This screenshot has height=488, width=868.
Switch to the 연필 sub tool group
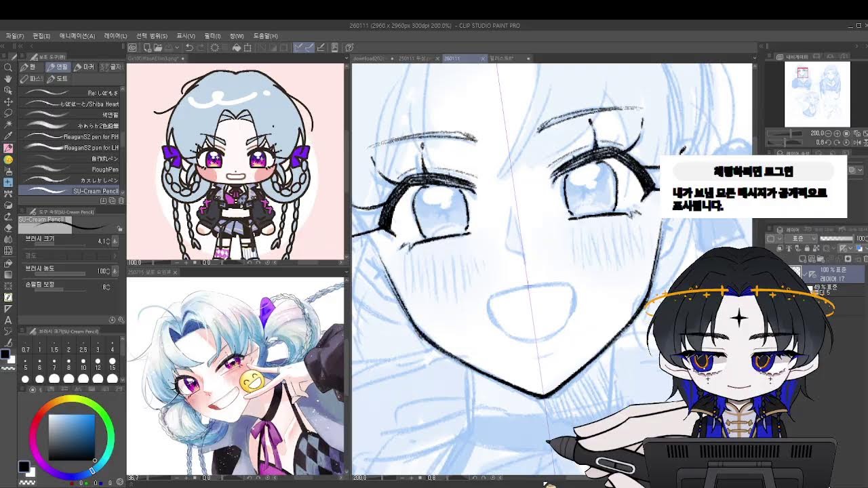click(58, 67)
